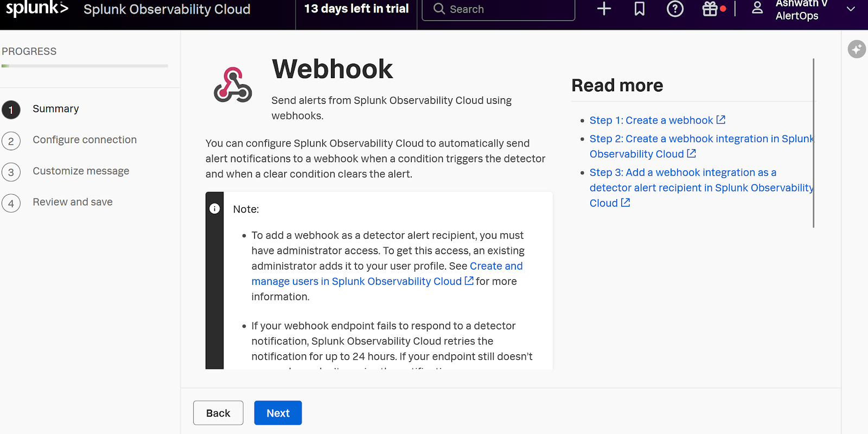Select Customize message step
Image resolution: width=868 pixels, height=434 pixels.
[81, 171]
